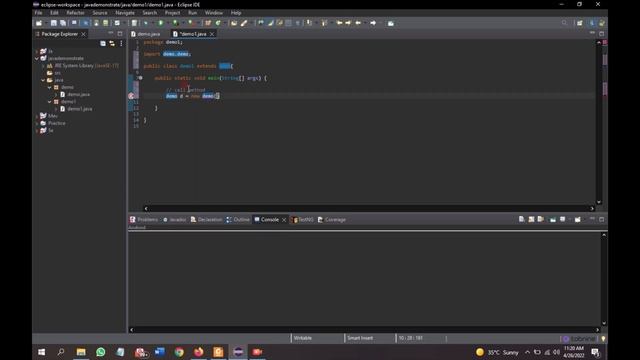640x360 pixels.
Task: Click the console vertical scrollbar down arrow
Action: click(x=604, y=323)
